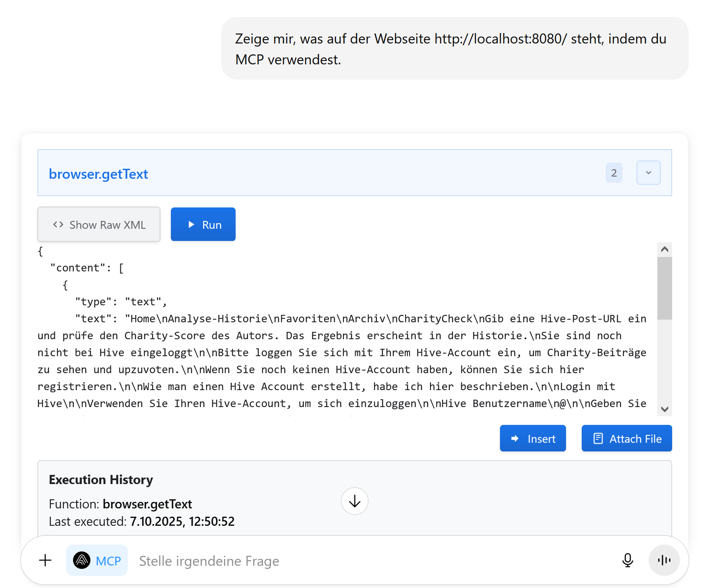Click the browser.getText header title

pyautogui.click(x=98, y=174)
